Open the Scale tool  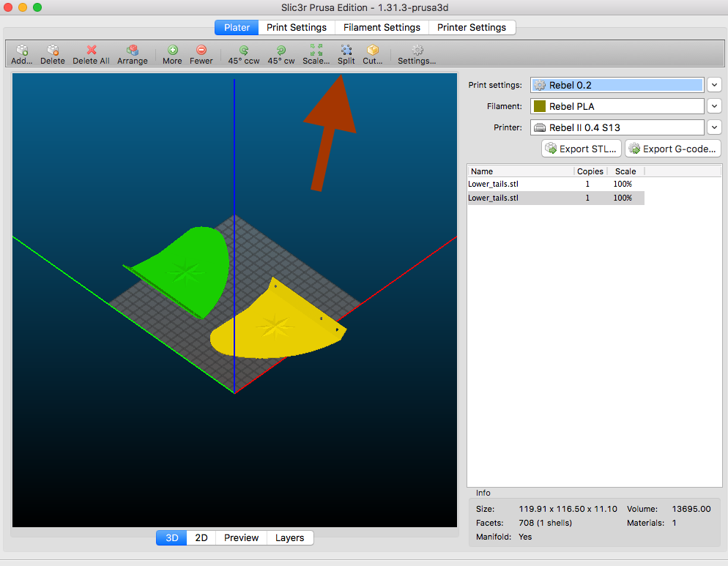pyautogui.click(x=316, y=51)
